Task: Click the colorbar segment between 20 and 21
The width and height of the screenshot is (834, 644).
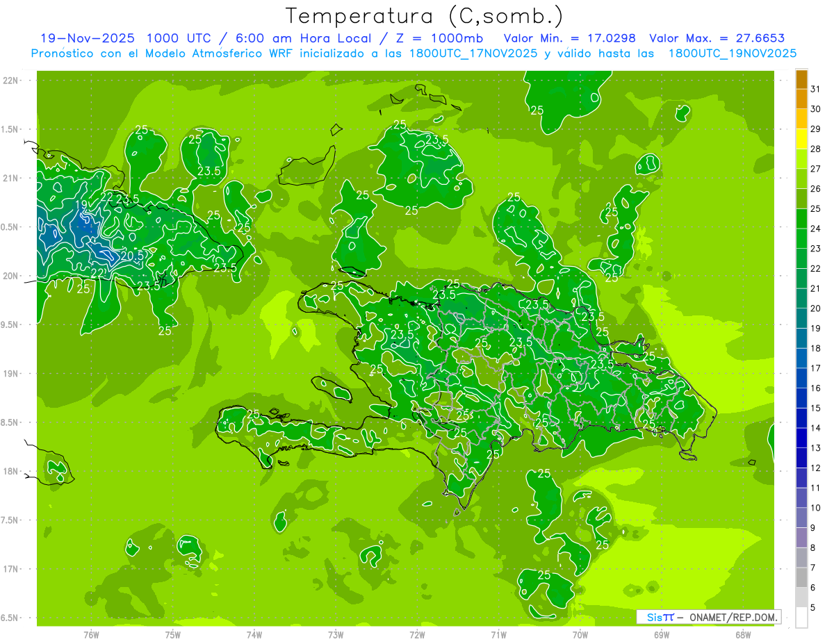Action: pos(801,299)
